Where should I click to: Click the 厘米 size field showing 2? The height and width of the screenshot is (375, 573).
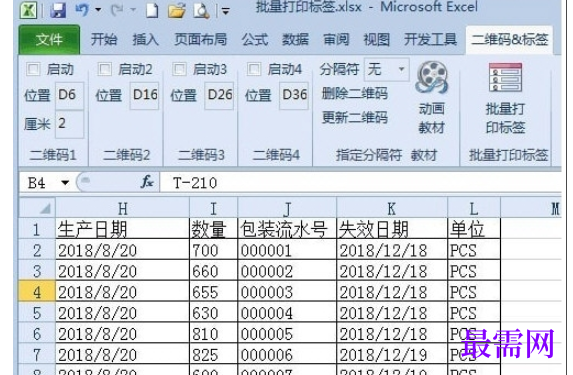tap(69, 124)
